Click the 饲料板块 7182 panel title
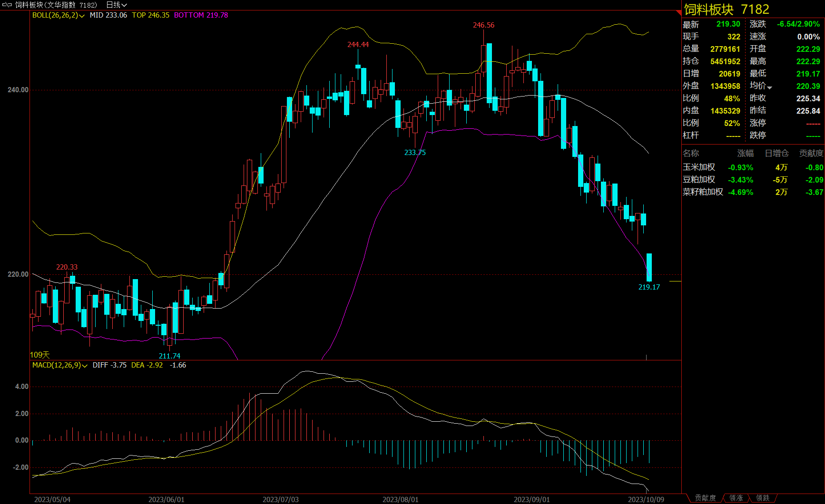 point(727,10)
